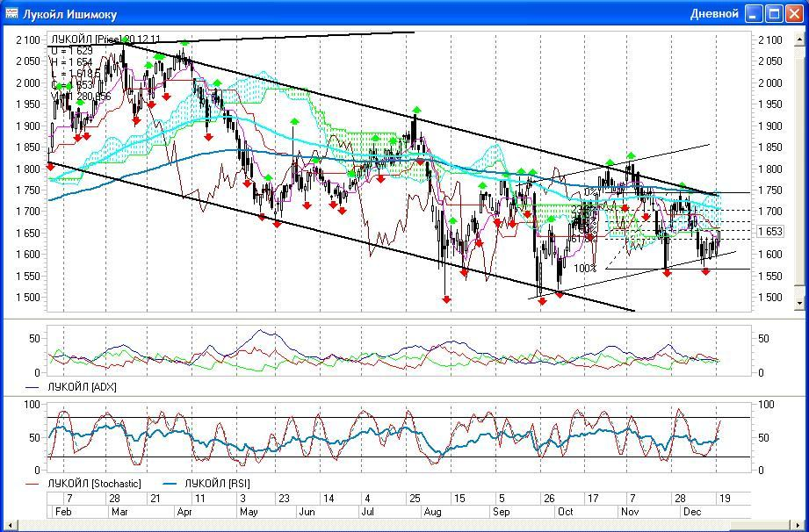This screenshot has width=809, height=532.
Task: Close the Лукойл Ишимоку window
Action: pyautogui.click(x=795, y=14)
